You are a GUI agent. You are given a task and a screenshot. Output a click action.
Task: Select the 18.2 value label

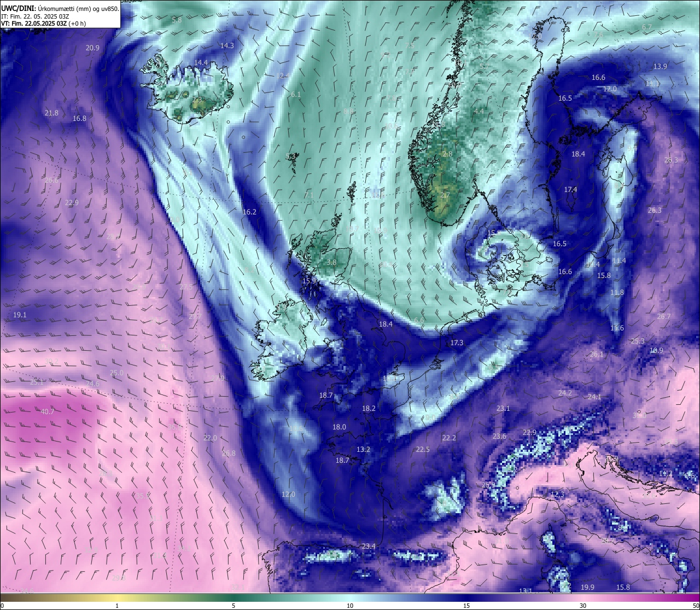369,409
